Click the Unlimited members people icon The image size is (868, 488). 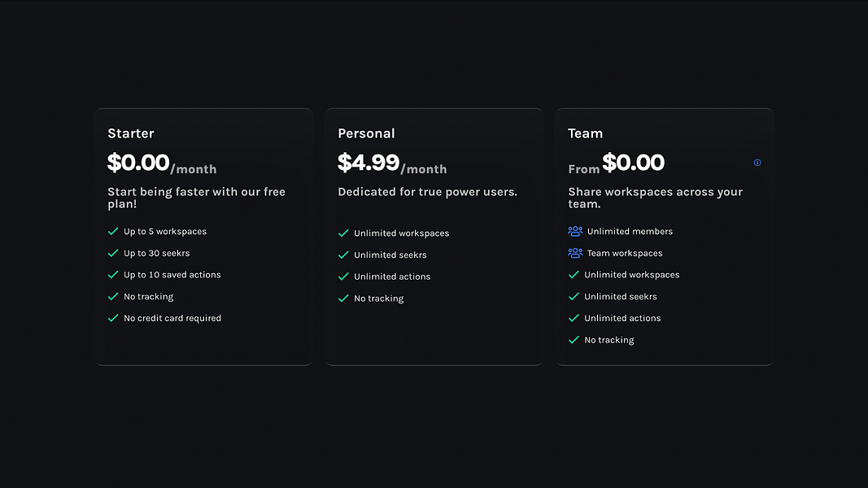tap(575, 231)
